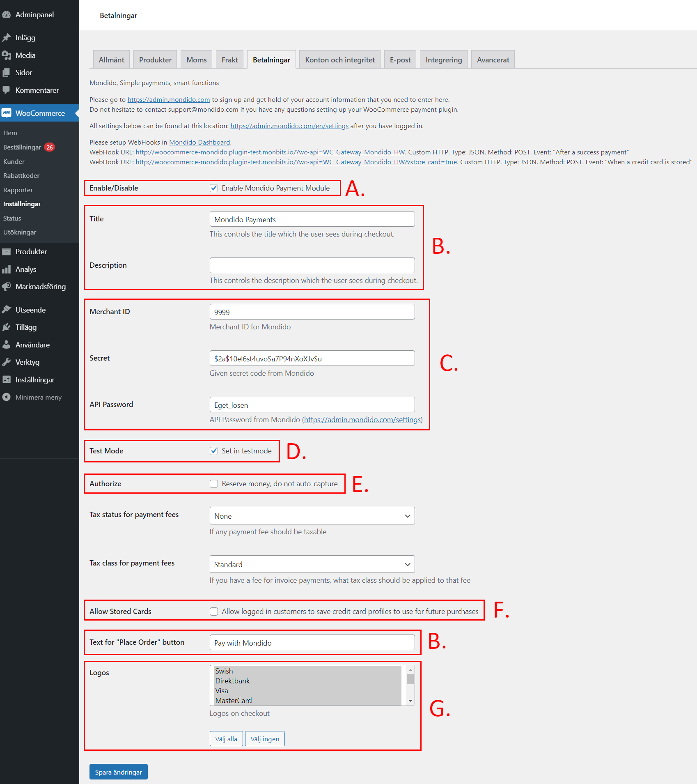Click the Merchant ID input field
This screenshot has height=784, width=697.
[312, 312]
